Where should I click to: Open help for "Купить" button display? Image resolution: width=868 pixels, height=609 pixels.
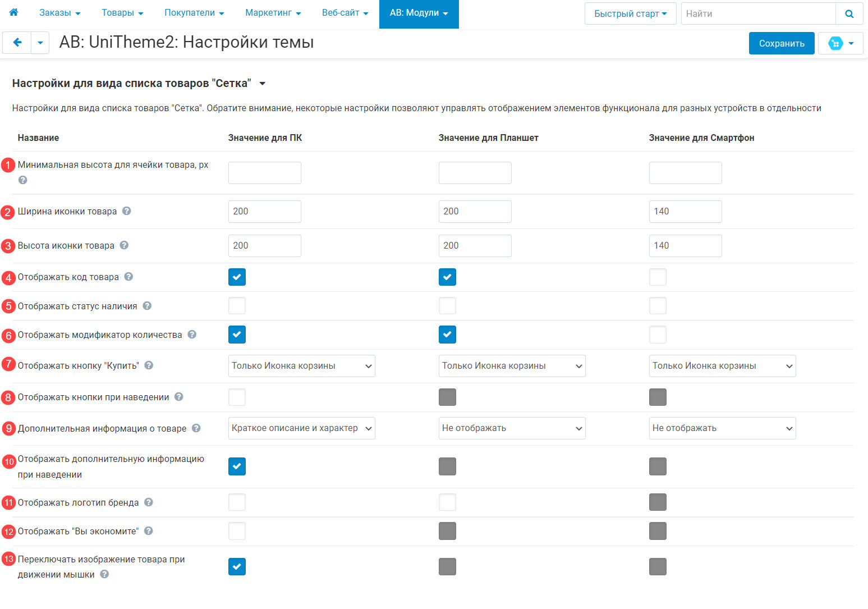[149, 365]
